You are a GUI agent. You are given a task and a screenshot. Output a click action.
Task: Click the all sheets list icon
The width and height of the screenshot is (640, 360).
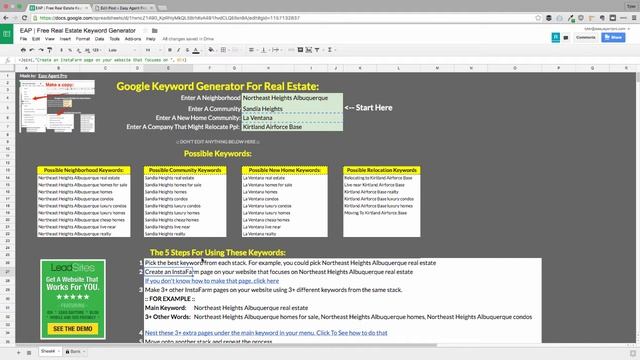click(29, 352)
